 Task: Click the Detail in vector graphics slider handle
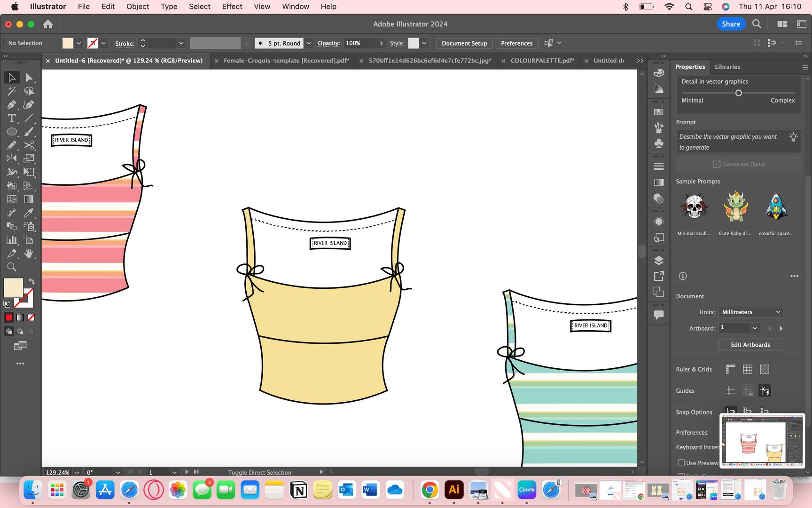738,93
